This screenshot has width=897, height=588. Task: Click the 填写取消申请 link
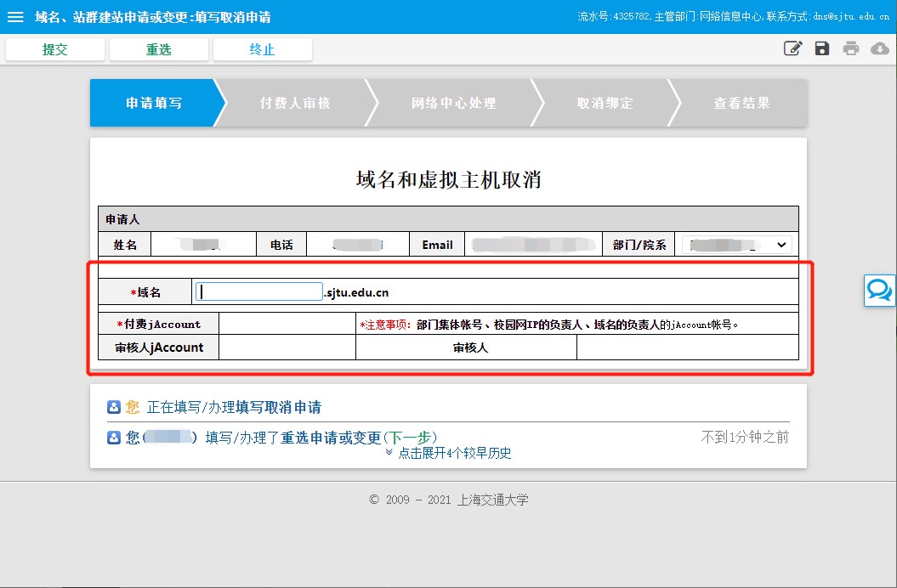pos(279,407)
